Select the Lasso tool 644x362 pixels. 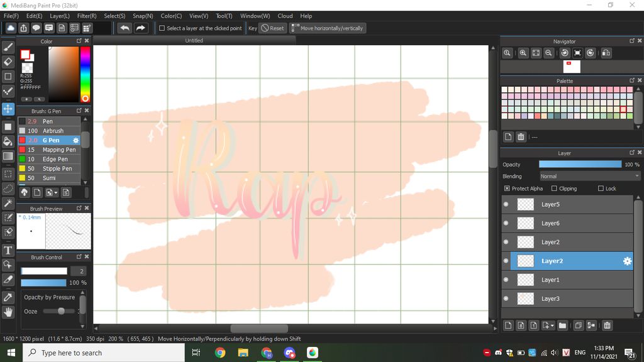(8, 189)
